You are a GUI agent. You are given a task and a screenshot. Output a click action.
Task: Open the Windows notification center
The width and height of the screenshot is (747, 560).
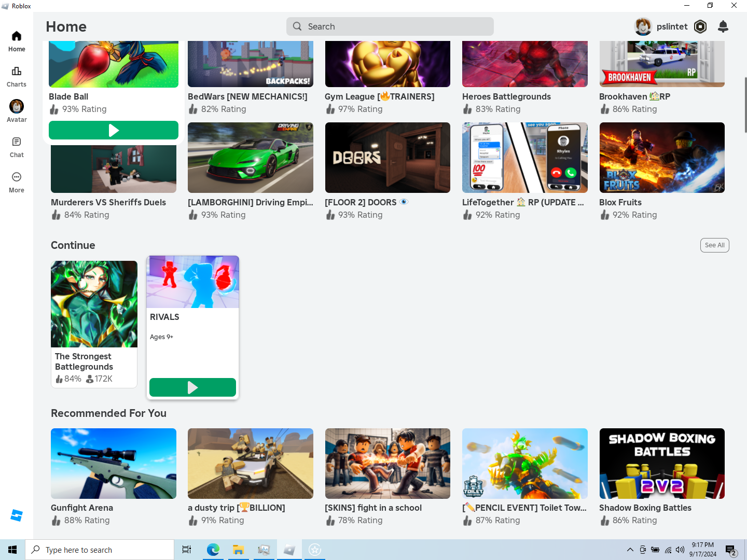(x=731, y=550)
